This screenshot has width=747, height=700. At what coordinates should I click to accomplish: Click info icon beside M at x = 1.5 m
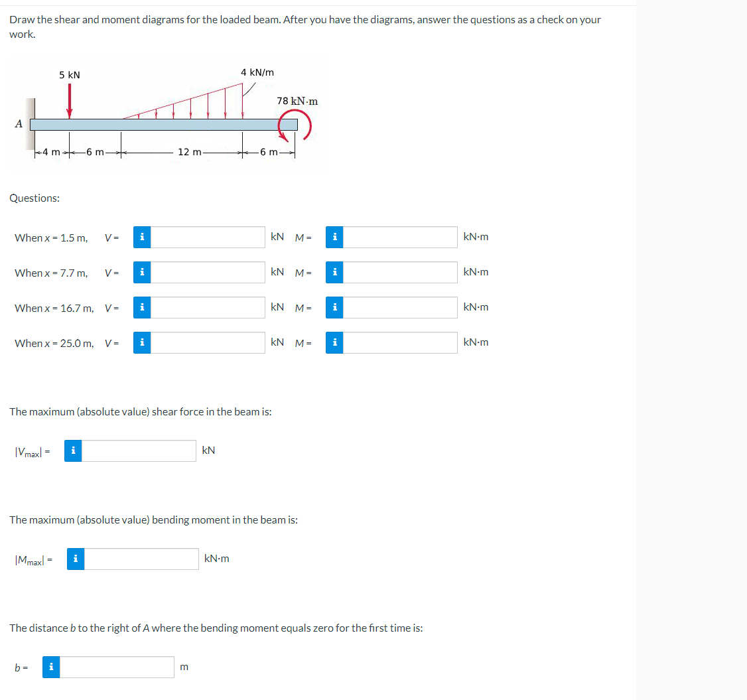(335, 237)
